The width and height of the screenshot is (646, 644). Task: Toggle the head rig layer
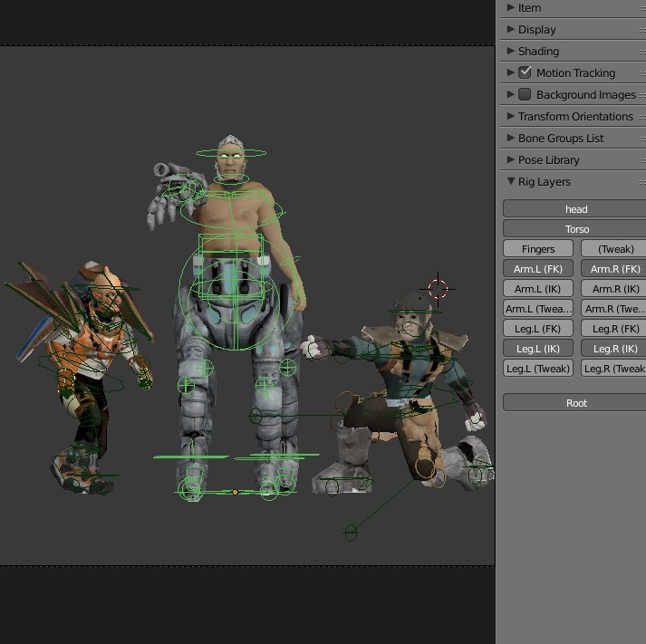pyautogui.click(x=574, y=208)
